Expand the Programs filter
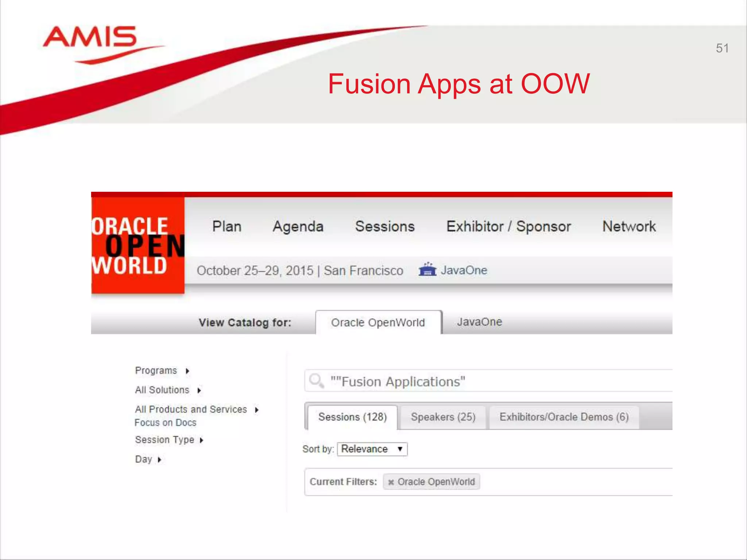The width and height of the screenshot is (747, 560). [x=162, y=370]
